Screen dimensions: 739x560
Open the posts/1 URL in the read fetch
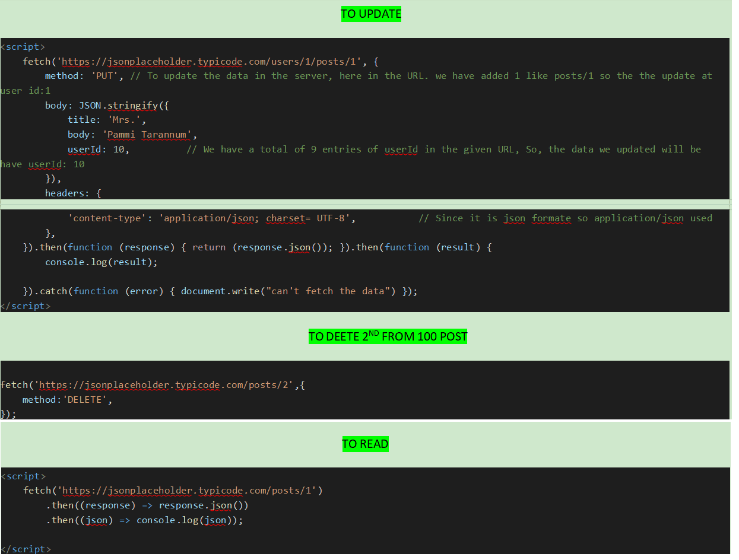coord(190,491)
